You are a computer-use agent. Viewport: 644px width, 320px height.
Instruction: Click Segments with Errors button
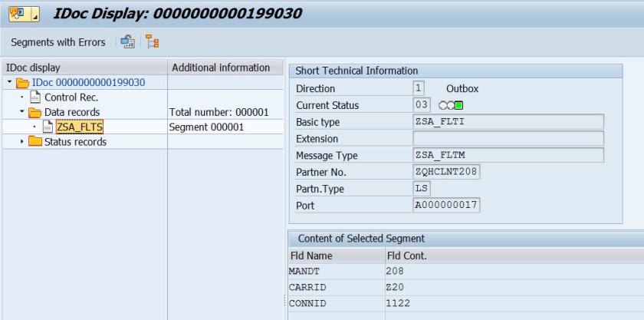click(58, 42)
